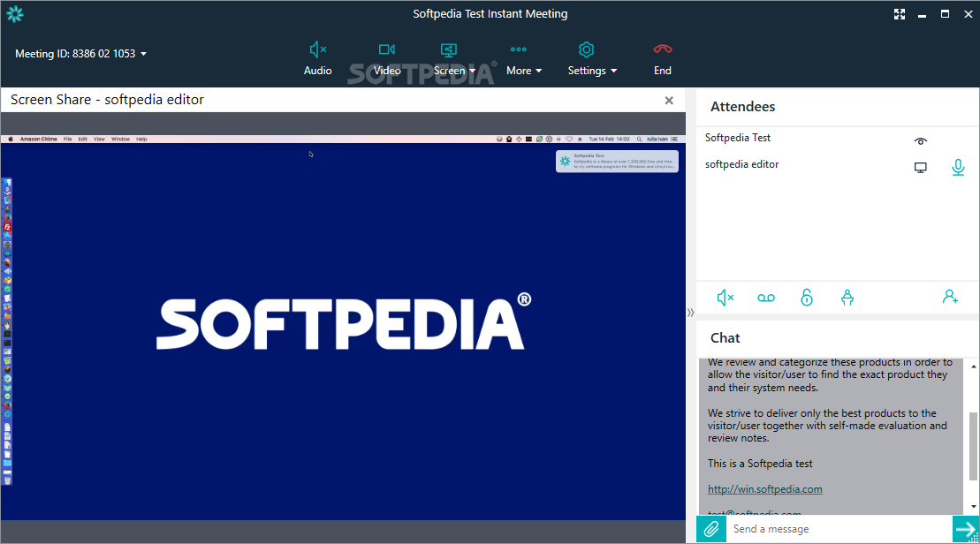980x544 pixels.
Task: Click the Settings gear icon
Action: 586,49
